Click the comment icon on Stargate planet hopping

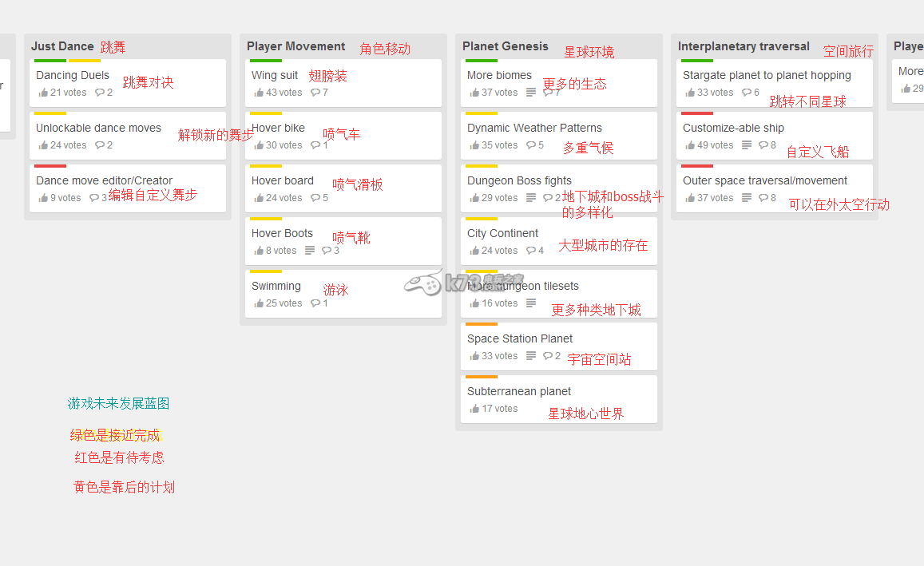tap(747, 93)
